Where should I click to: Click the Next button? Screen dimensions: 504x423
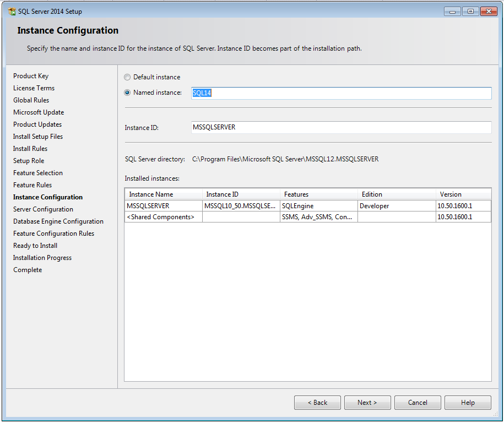(x=367, y=403)
